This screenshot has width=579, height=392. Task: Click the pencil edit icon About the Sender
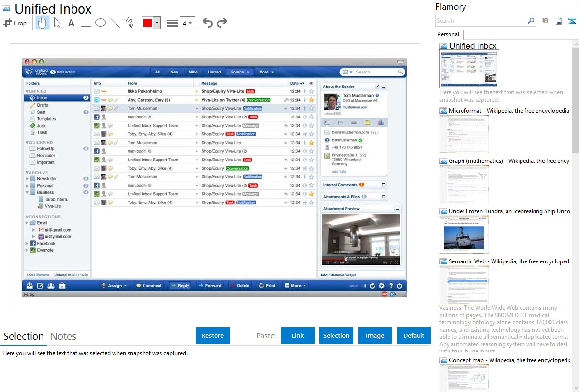[x=377, y=87]
